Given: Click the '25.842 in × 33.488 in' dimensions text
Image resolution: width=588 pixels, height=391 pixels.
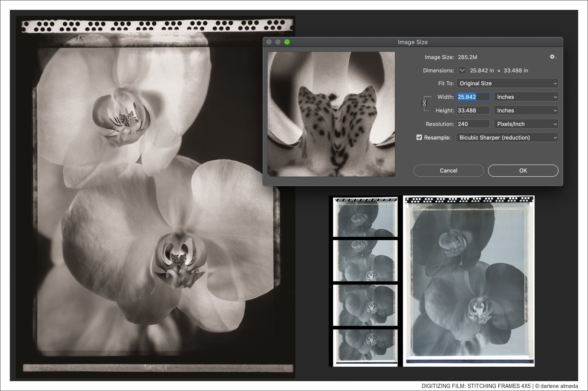Looking at the screenshot, I should [499, 71].
